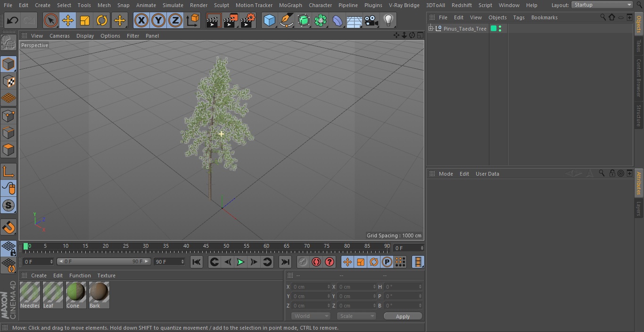Open the material Create menu
The image size is (644, 332).
tap(39, 275)
